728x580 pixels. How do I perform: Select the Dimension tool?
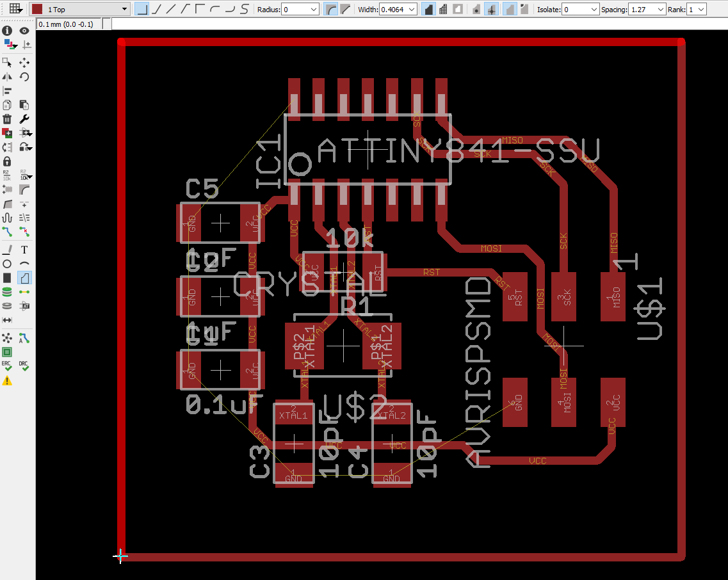click(x=7, y=320)
